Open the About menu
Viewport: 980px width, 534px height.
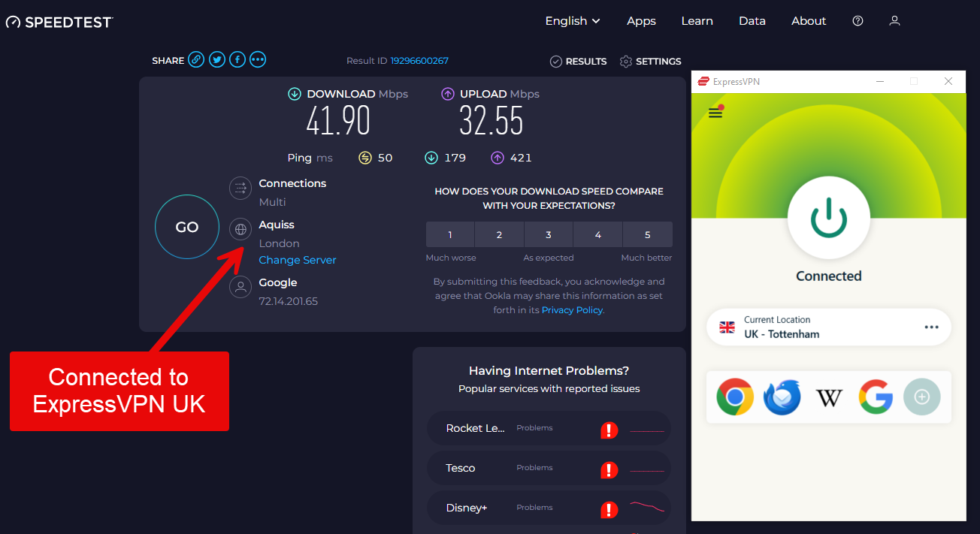[x=809, y=21]
